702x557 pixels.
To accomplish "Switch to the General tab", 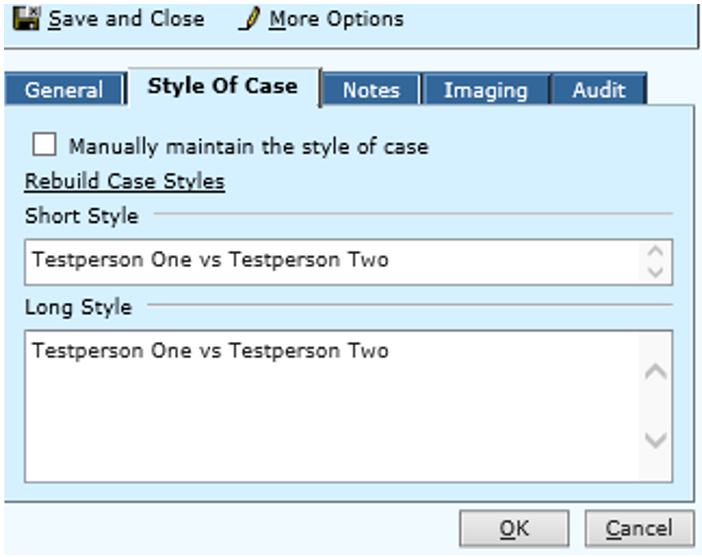I will pyautogui.click(x=63, y=90).
